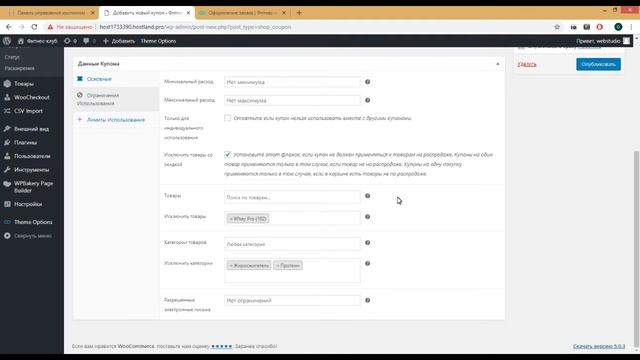Click the Добавить (add new) item in admin bar
This screenshot has height=360, width=640.
point(118,41)
